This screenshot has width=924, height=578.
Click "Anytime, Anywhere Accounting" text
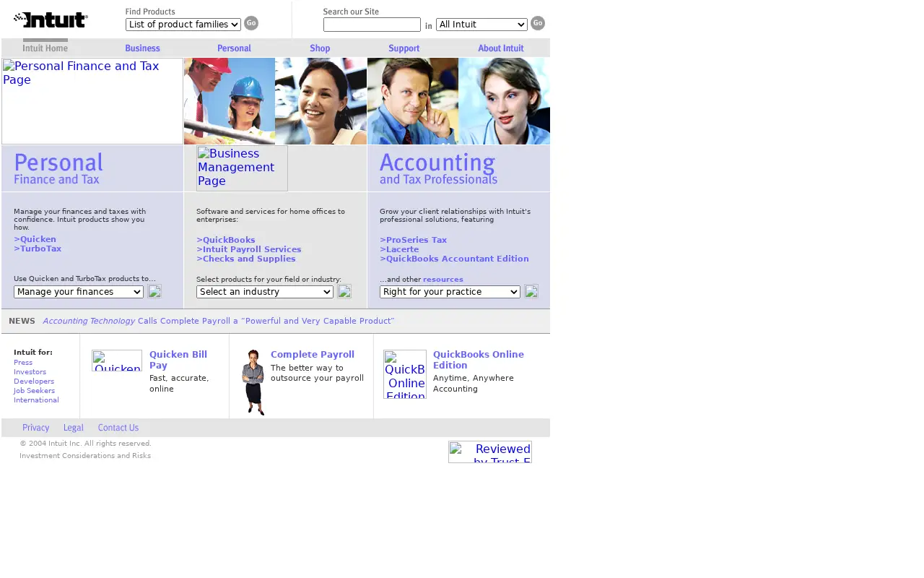point(474,384)
